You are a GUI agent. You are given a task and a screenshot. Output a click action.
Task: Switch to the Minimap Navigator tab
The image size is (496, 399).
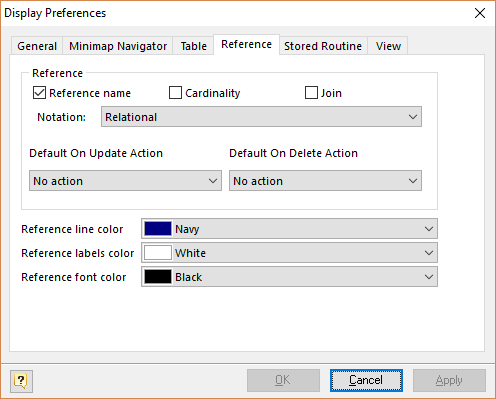[x=118, y=46]
